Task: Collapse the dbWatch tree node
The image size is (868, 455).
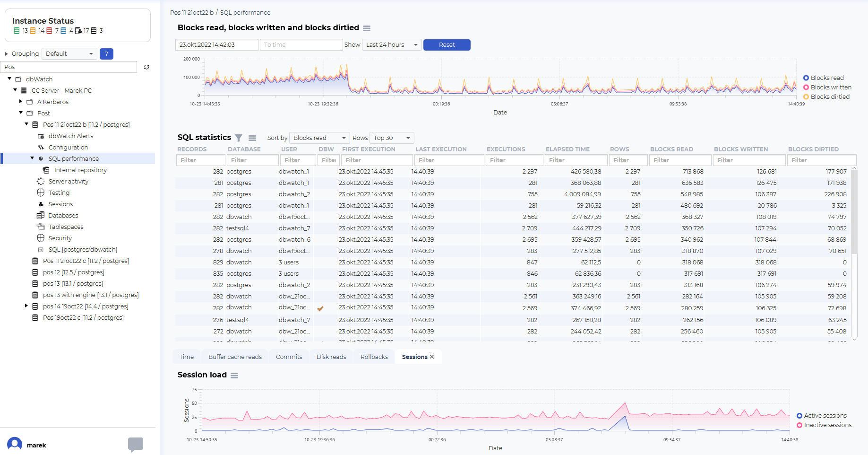Action: click(9, 79)
